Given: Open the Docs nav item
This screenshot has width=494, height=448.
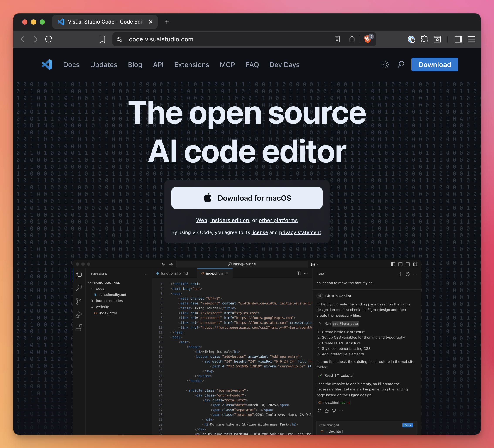Looking at the screenshot, I should point(71,65).
